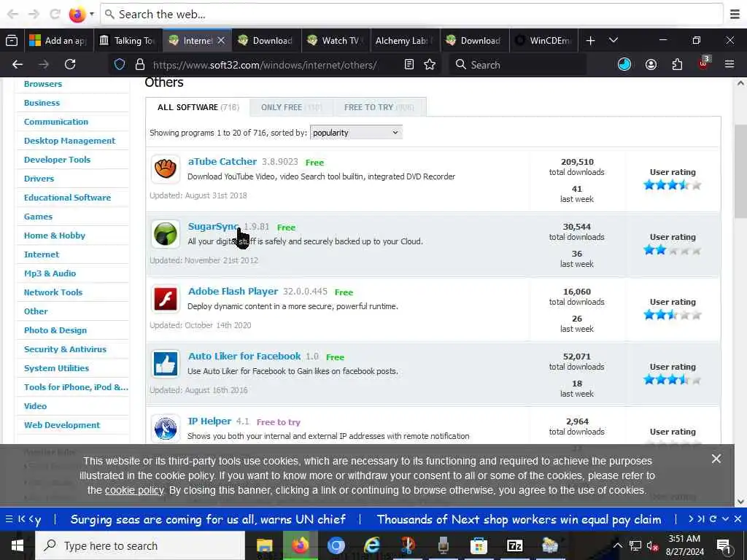View site security lock icon
The width and height of the screenshot is (747, 560).
(139, 64)
